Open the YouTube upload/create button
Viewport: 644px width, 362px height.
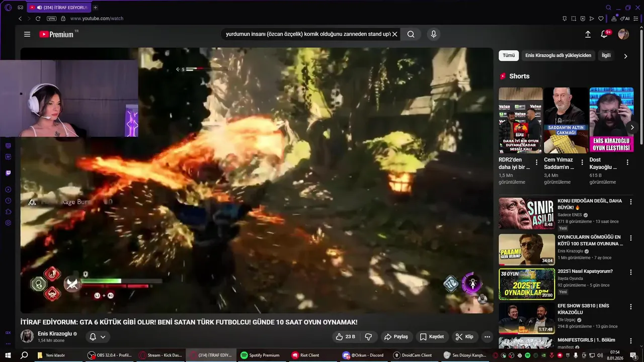point(588,34)
